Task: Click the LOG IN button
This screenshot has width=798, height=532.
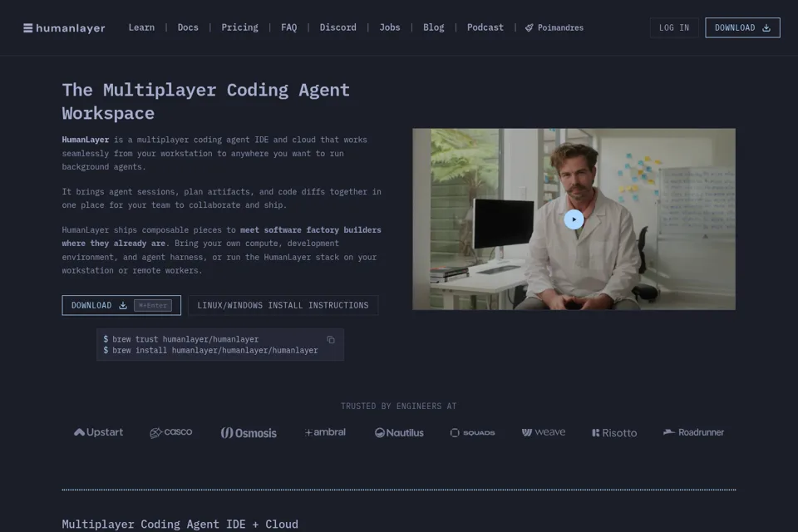Action: (x=674, y=28)
